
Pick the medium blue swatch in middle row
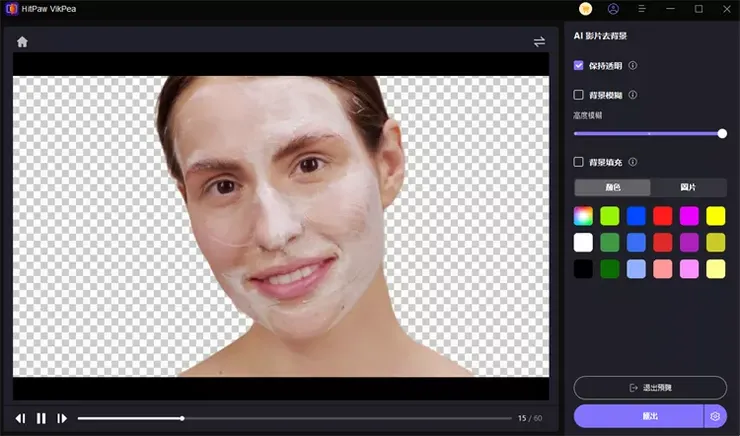tap(636, 243)
